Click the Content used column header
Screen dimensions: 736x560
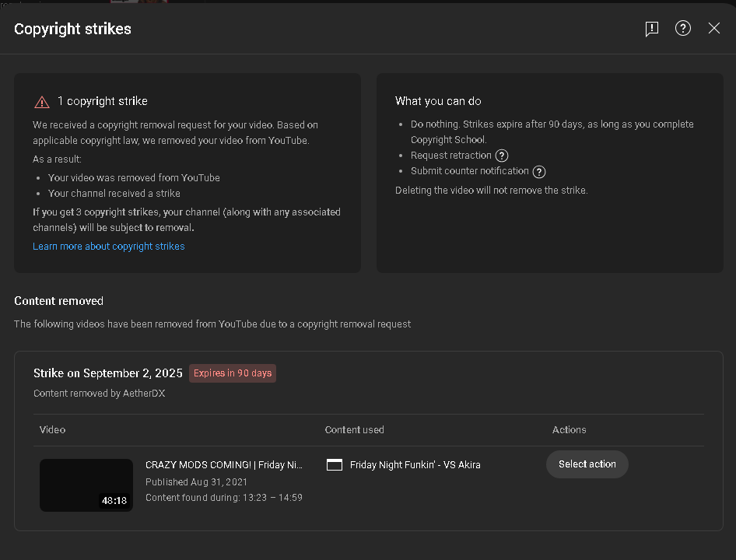coord(355,429)
